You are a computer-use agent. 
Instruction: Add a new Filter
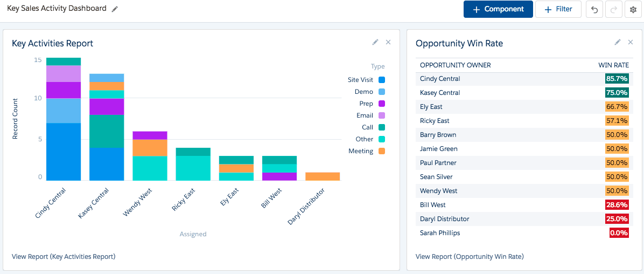[558, 9]
